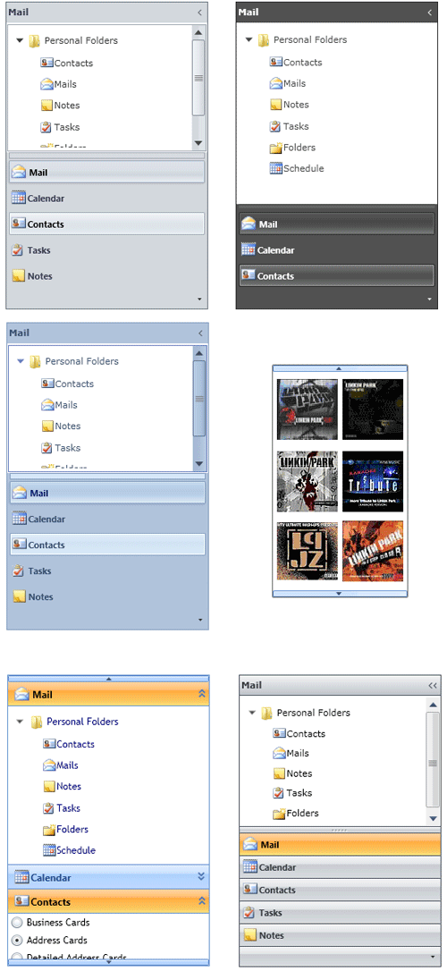Expand the accordion Calendar section chevron
The image size is (447, 980).
(201, 877)
